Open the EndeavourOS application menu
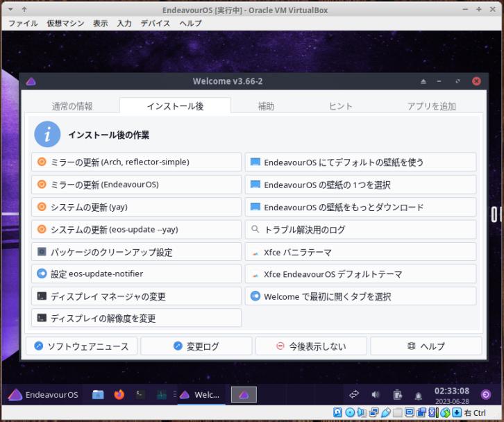The image size is (504, 422). coord(44,394)
